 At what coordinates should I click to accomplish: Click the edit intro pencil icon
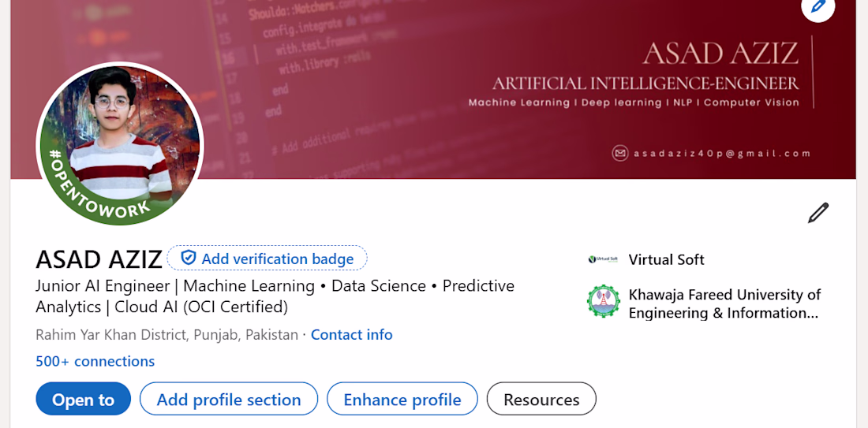click(818, 213)
